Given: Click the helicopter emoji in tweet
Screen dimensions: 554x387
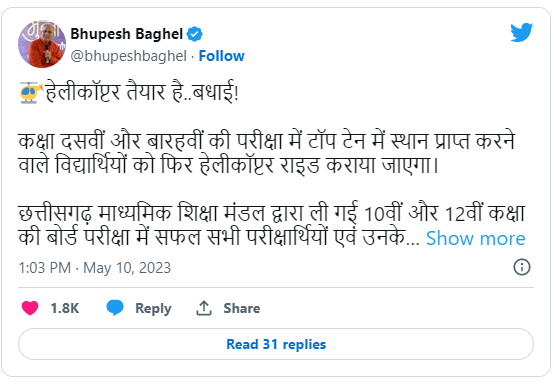Looking at the screenshot, I should [31, 93].
